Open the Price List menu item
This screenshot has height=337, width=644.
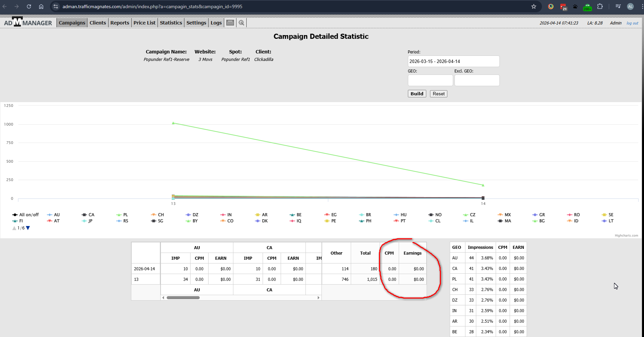click(x=144, y=23)
